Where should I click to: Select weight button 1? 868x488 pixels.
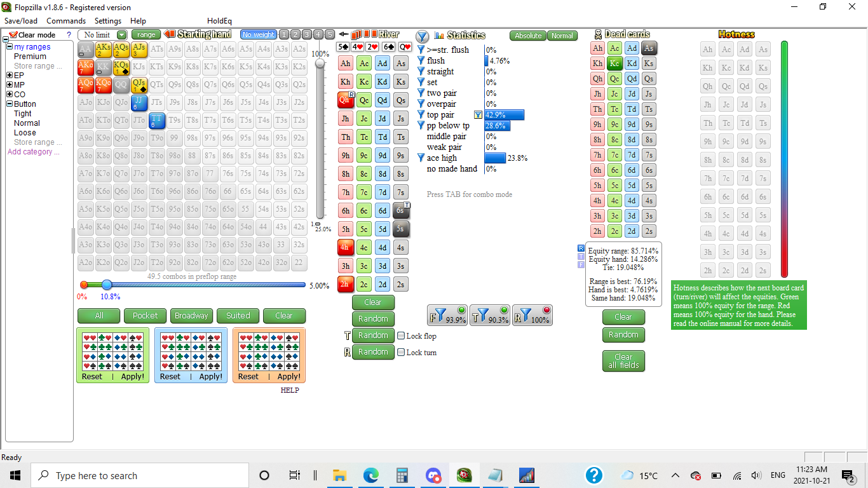pos(284,34)
